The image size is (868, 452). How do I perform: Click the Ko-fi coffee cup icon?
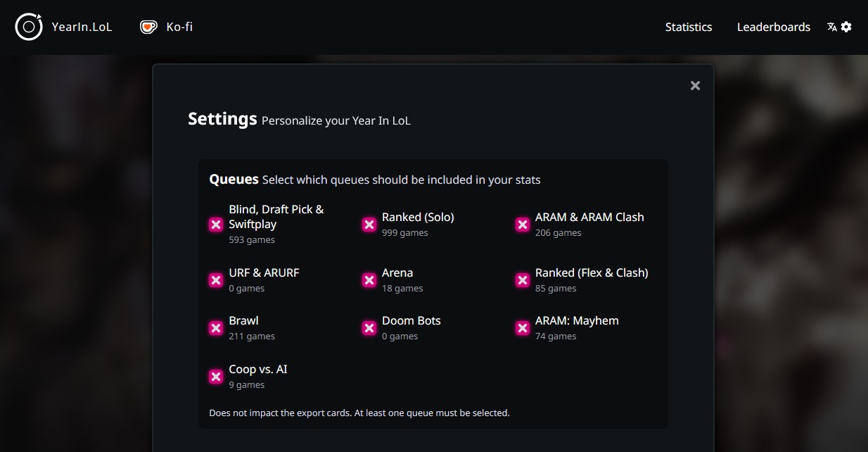pyautogui.click(x=148, y=27)
